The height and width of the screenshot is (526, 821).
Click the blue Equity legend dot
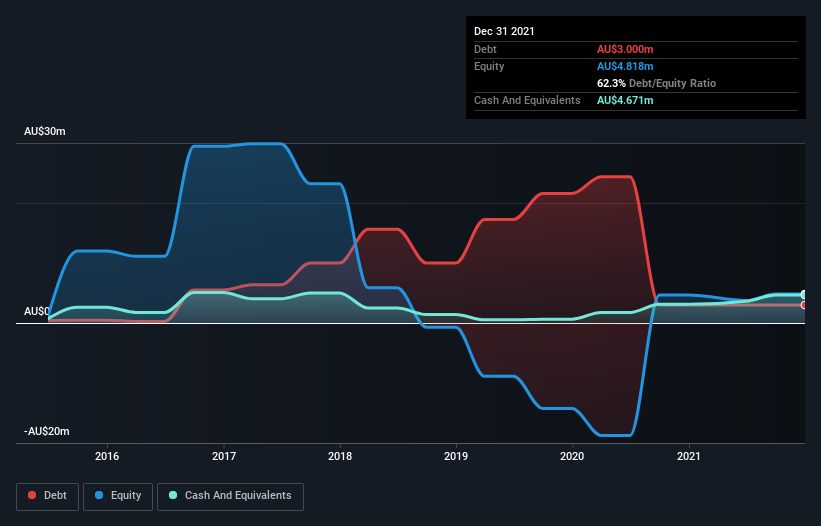(x=99, y=495)
